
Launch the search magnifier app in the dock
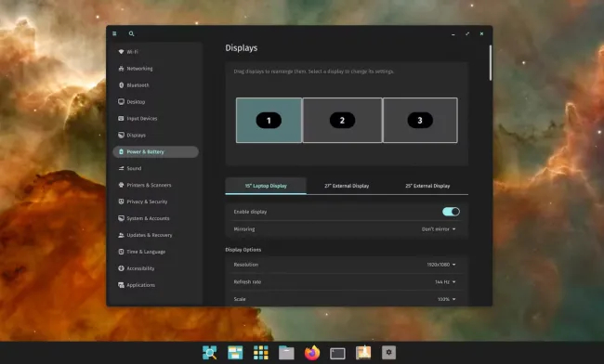click(x=210, y=353)
